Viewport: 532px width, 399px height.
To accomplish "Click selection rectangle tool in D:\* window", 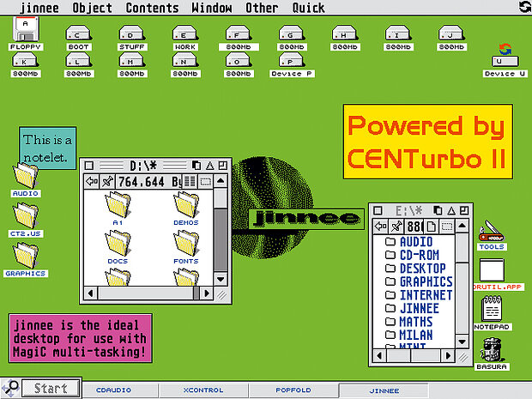I will click(205, 182).
